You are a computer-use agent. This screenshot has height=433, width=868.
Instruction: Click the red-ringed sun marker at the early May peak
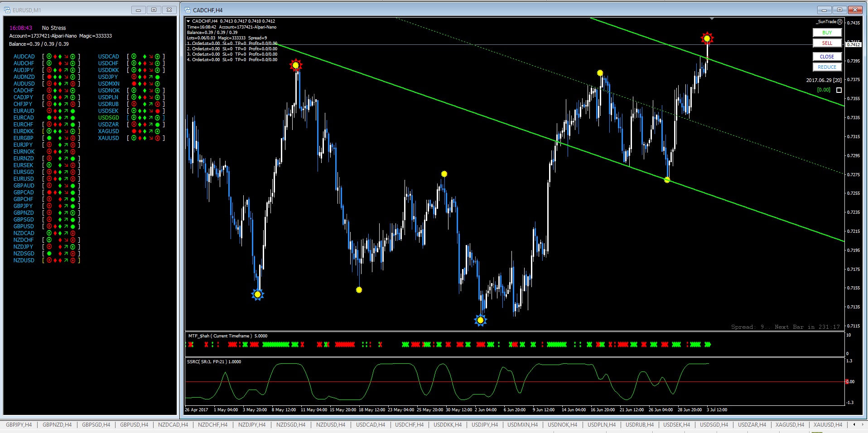tap(295, 65)
